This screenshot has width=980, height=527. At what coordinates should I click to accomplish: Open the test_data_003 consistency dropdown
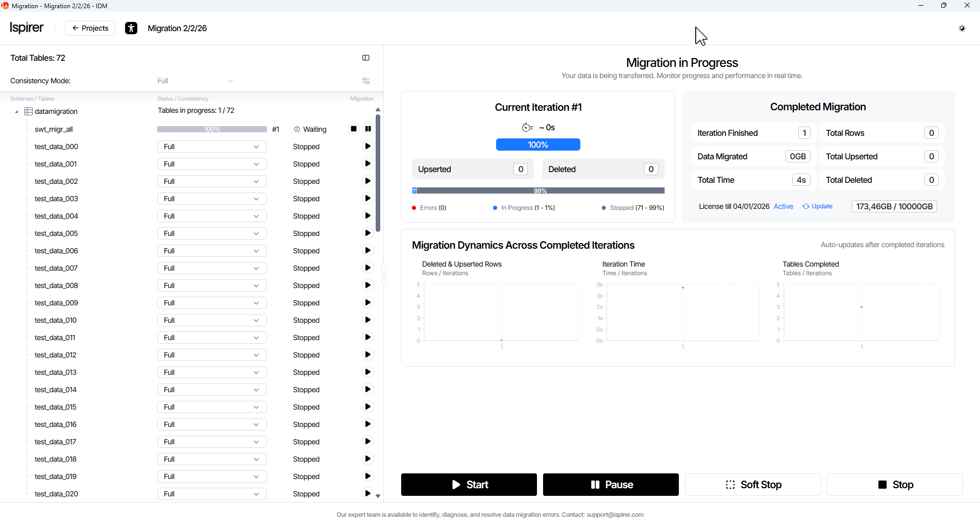point(212,199)
